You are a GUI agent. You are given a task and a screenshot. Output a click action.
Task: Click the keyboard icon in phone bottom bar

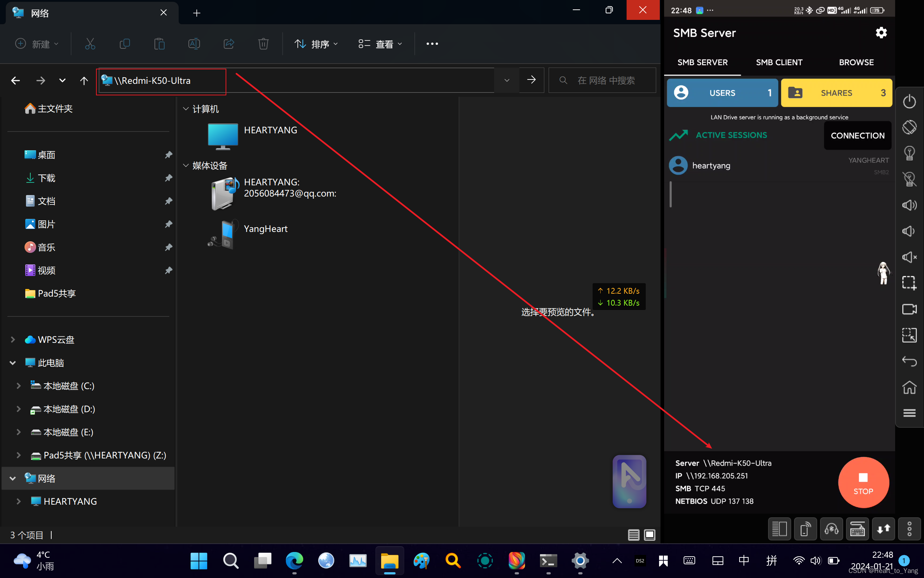pos(857,529)
